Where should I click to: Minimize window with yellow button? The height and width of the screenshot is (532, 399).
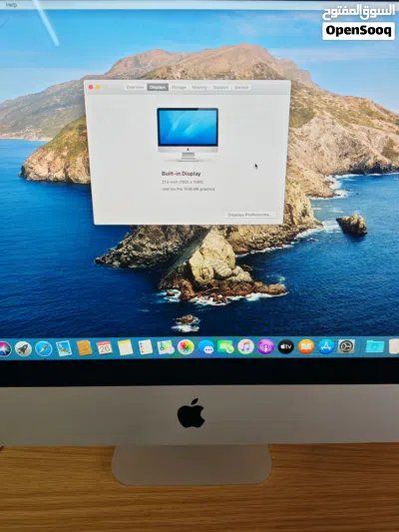point(98,87)
